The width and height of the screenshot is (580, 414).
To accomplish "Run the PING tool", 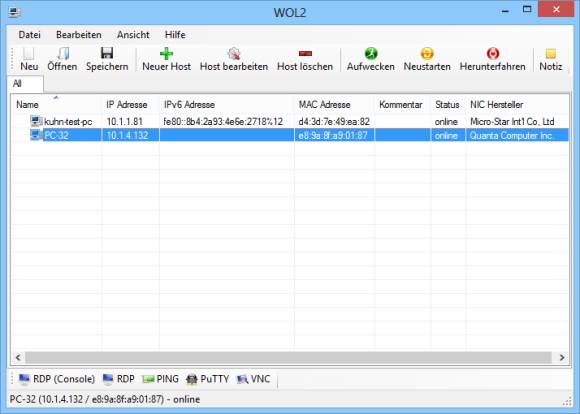I will pos(160,379).
